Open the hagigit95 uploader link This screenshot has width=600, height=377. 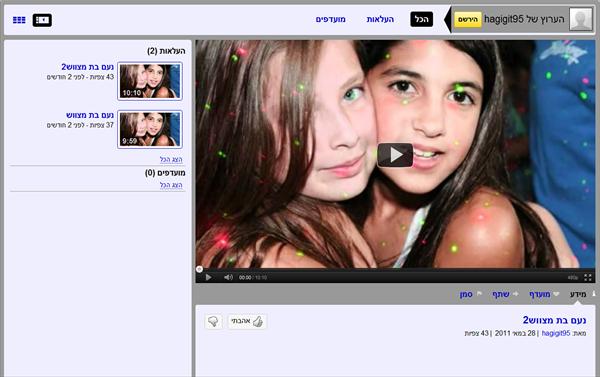[556, 333]
